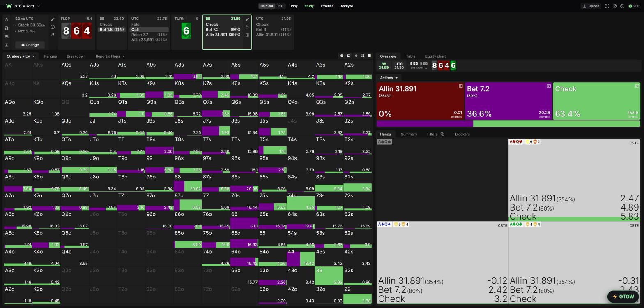Image resolution: width=644 pixels, height=308 pixels.
Task: Click the Upload button
Action: click(x=591, y=6)
